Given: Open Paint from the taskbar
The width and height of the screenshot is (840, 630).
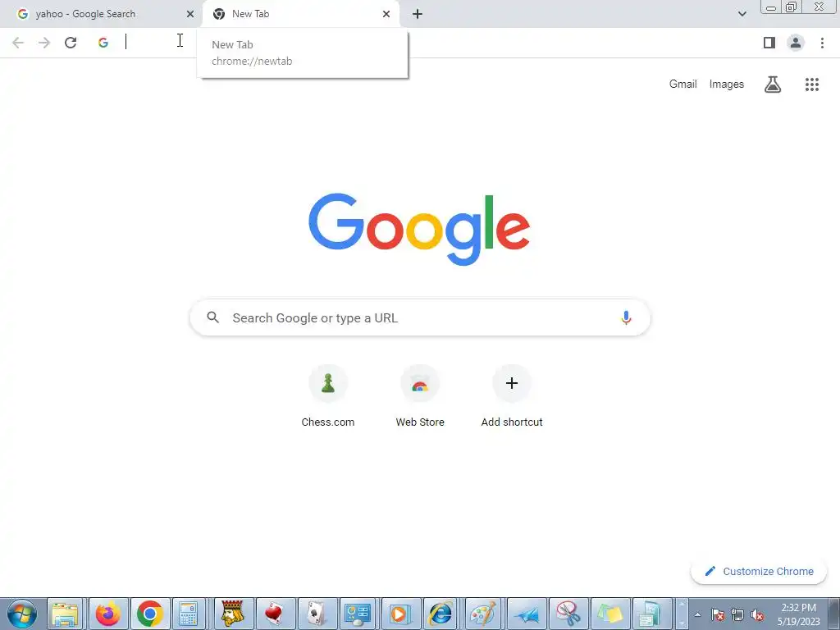Looking at the screenshot, I should [483, 614].
